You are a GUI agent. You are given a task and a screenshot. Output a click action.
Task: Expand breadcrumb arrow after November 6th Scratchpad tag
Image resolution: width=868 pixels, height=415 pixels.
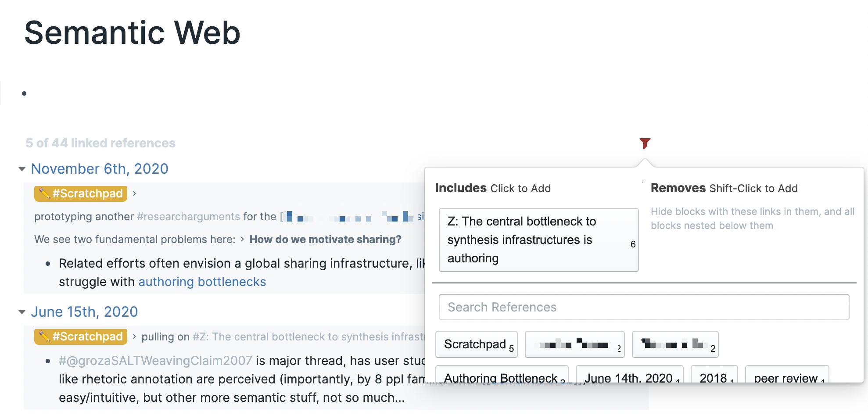(134, 193)
